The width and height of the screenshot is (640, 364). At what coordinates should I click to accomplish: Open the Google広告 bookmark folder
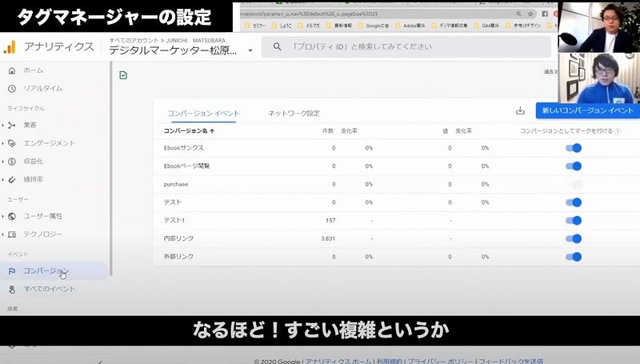(373, 26)
